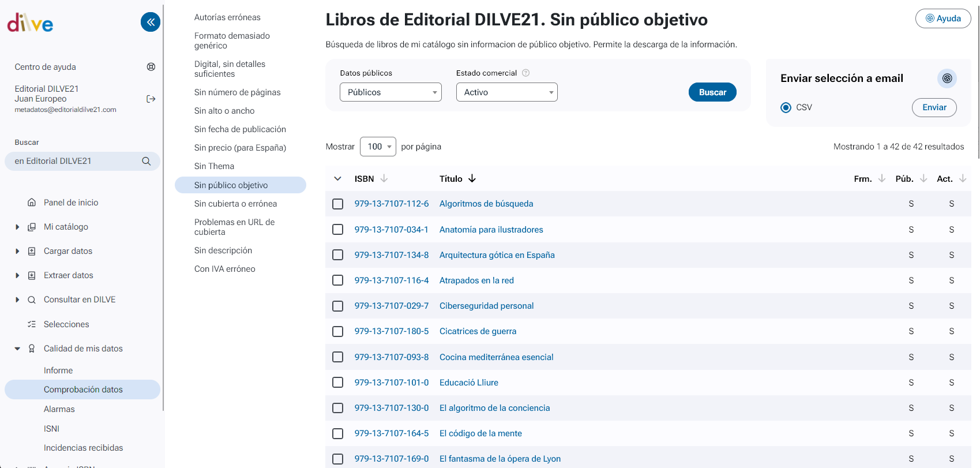Click the email target icon in Enviar selección
Viewport: 980px width, 468px height.
point(947,78)
